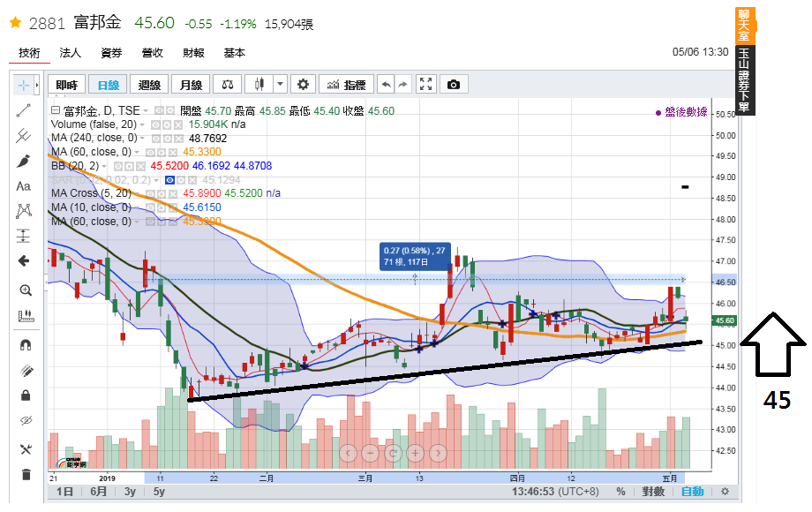Redo the last chart action
The height and width of the screenshot is (512, 812).
point(402,85)
